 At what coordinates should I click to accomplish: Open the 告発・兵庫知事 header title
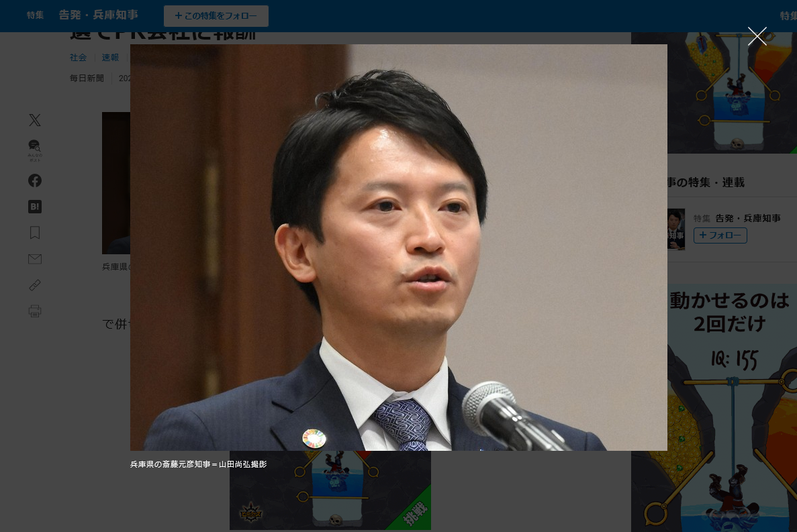[99, 15]
